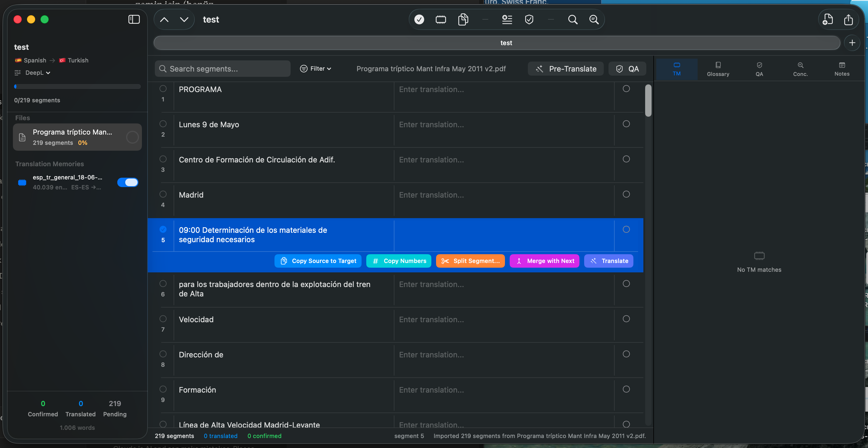868x448 pixels.
Task: Click scissors icon on Split Segment
Action: click(x=445, y=261)
